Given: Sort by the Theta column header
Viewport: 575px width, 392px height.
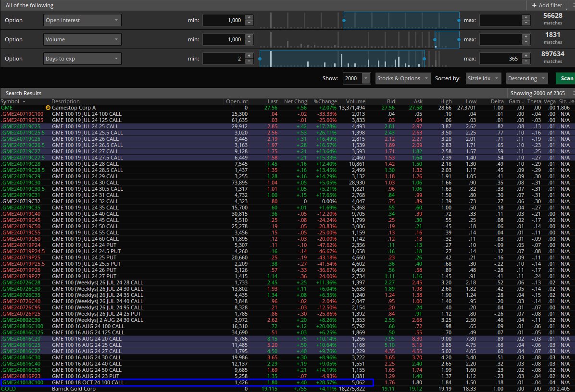Looking at the screenshot, I should (x=534, y=101).
